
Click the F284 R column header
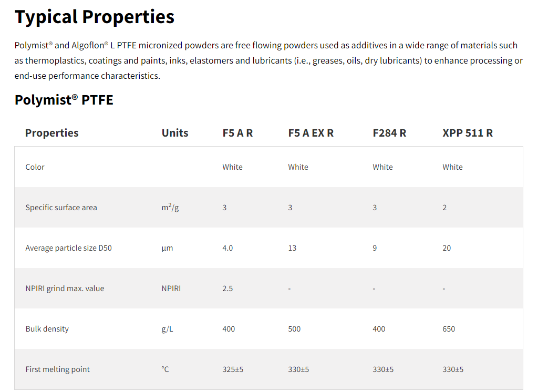[389, 133]
